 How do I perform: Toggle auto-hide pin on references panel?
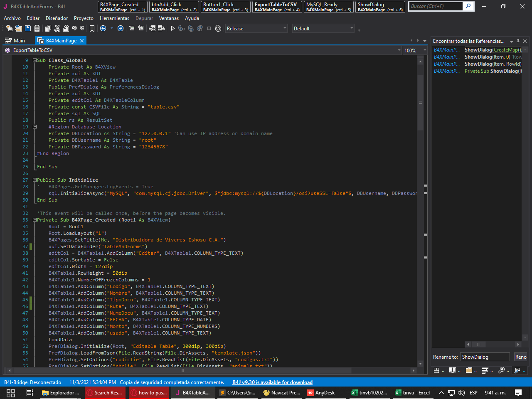(x=518, y=41)
